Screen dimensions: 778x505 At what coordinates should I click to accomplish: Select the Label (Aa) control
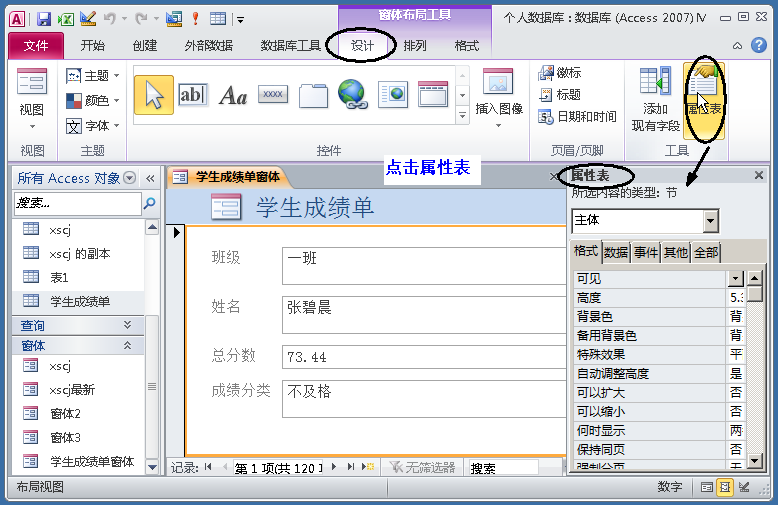click(233, 95)
